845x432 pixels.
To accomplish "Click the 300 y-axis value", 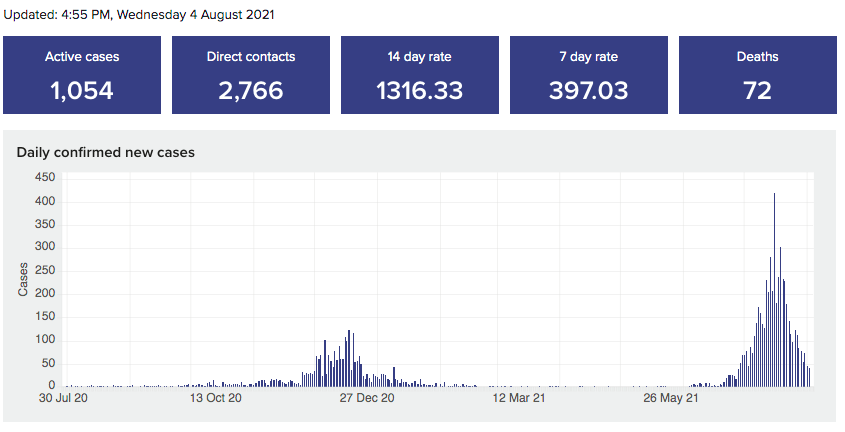I will 45,247.
